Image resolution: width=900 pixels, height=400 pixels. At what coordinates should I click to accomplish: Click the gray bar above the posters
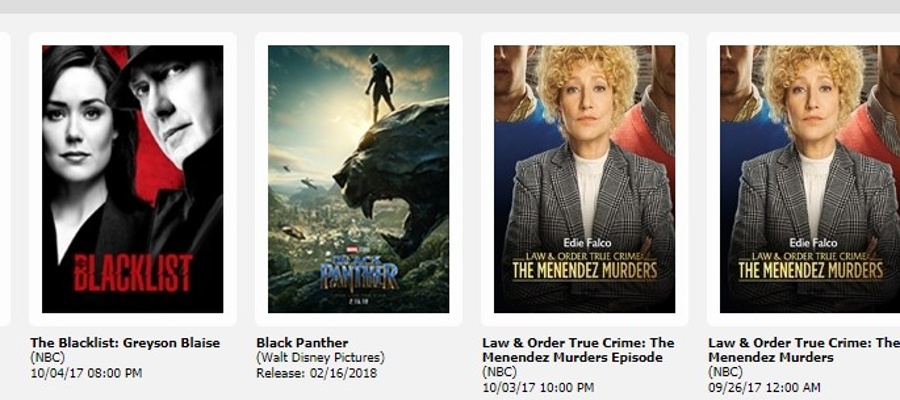450,6
